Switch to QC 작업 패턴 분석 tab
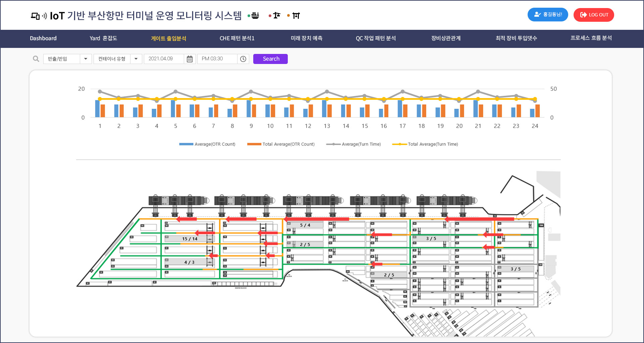The image size is (644, 343). [376, 39]
